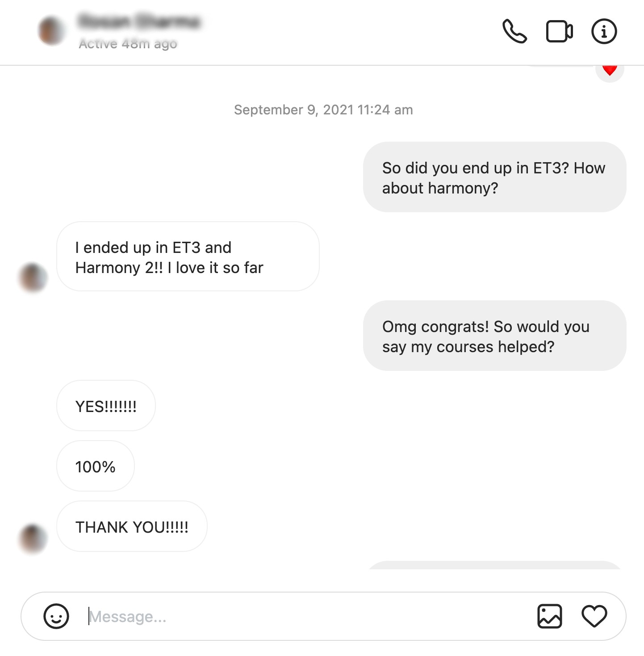644x656 pixels.
Task: Click the YES!!!!!!! message bubble
Action: (x=106, y=406)
